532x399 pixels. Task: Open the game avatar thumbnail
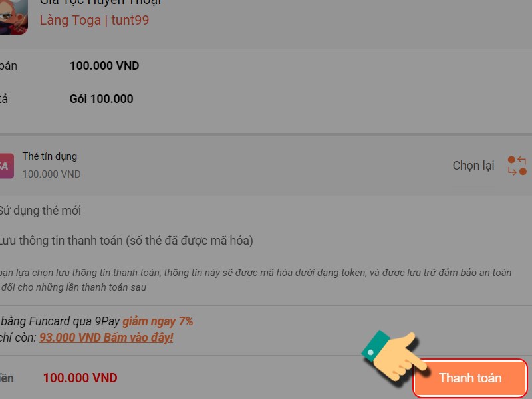pyautogui.click(x=13, y=16)
